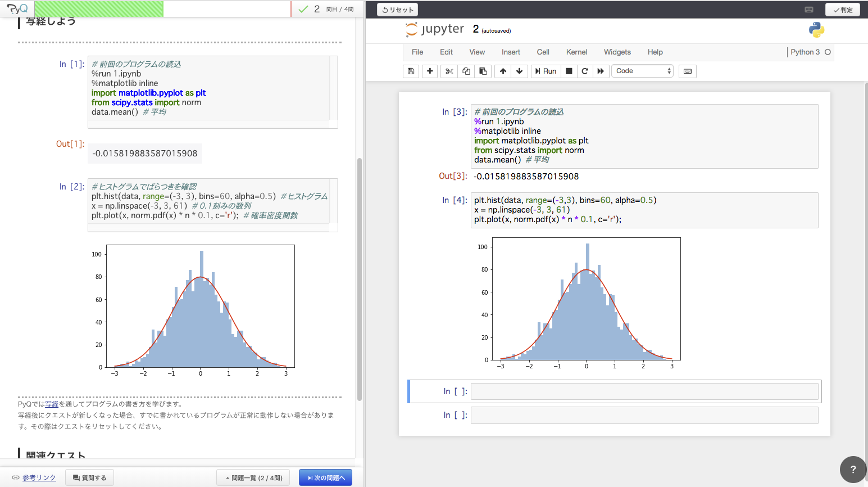Move selected cell down arrow
This screenshot has height=487, width=868.
[519, 71]
